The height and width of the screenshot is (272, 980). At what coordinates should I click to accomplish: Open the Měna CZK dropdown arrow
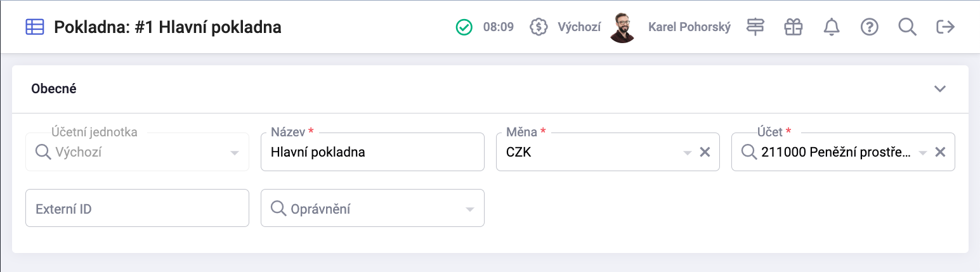click(x=687, y=153)
